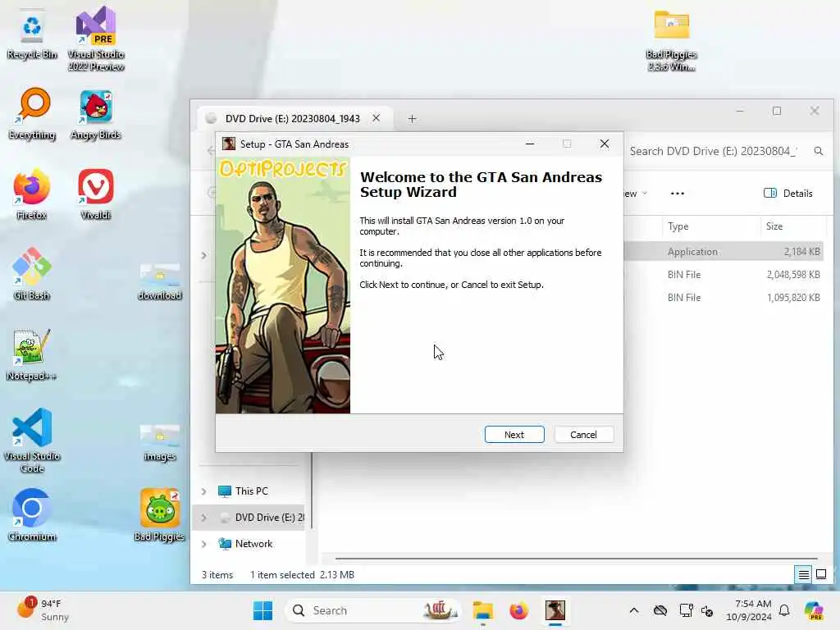The height and width of the screenshot is (630, 840).
Task: Open Bad Piggies game desktop icon
Action: (160, 515)
